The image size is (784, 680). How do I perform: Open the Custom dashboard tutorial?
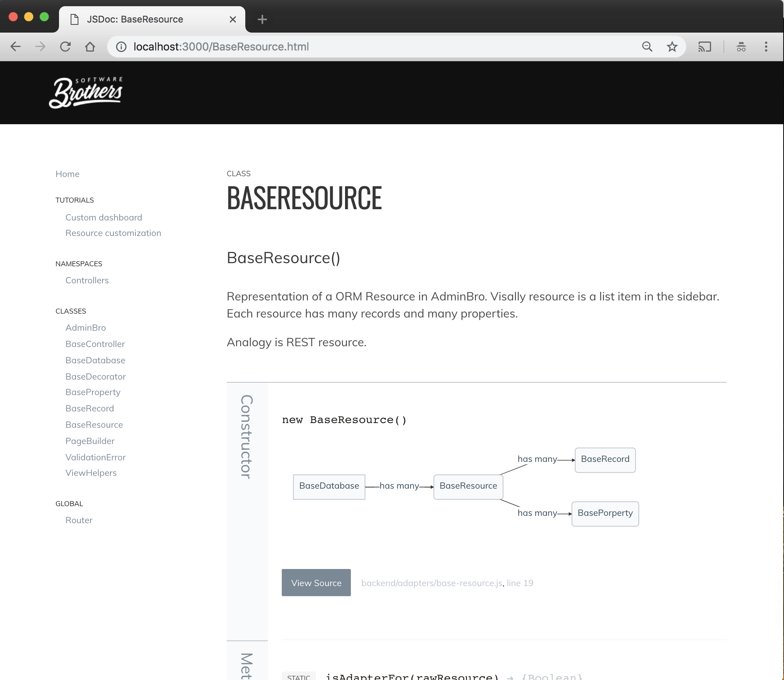pos(104,217)
